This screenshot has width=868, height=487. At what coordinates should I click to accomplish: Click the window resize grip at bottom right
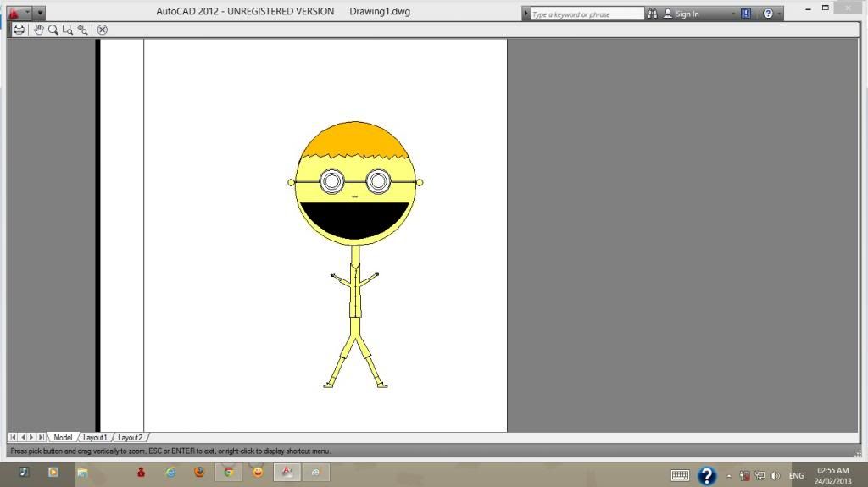tap(858, 453)
